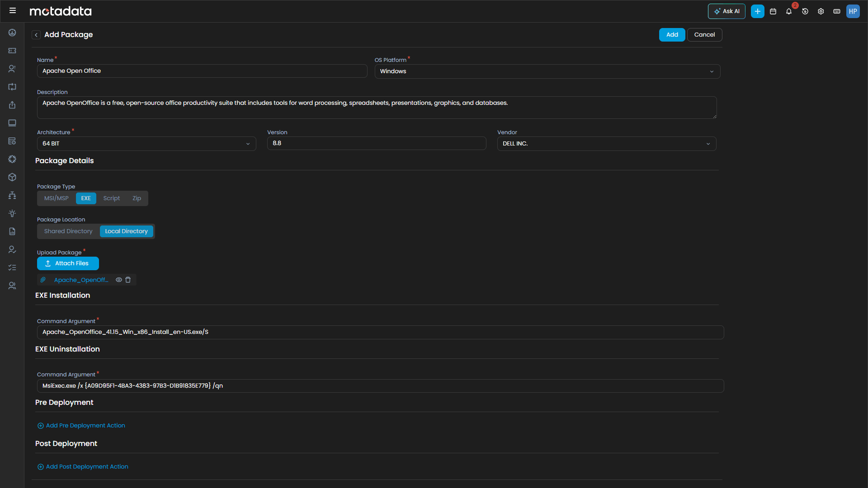Select the ticket icon in the left sidebar

pyautogui.click(x=12, y=51)
